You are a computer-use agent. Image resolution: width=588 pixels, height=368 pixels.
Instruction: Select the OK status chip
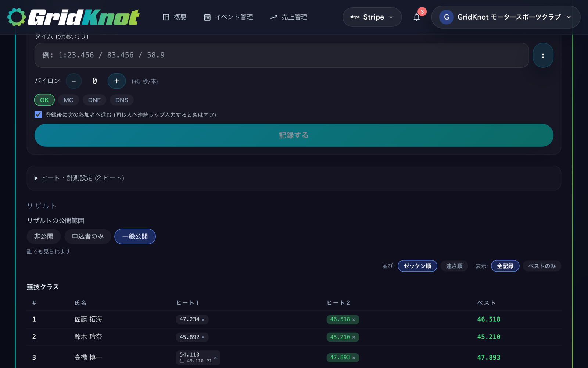pyautogui.click(x=44, y=100)
